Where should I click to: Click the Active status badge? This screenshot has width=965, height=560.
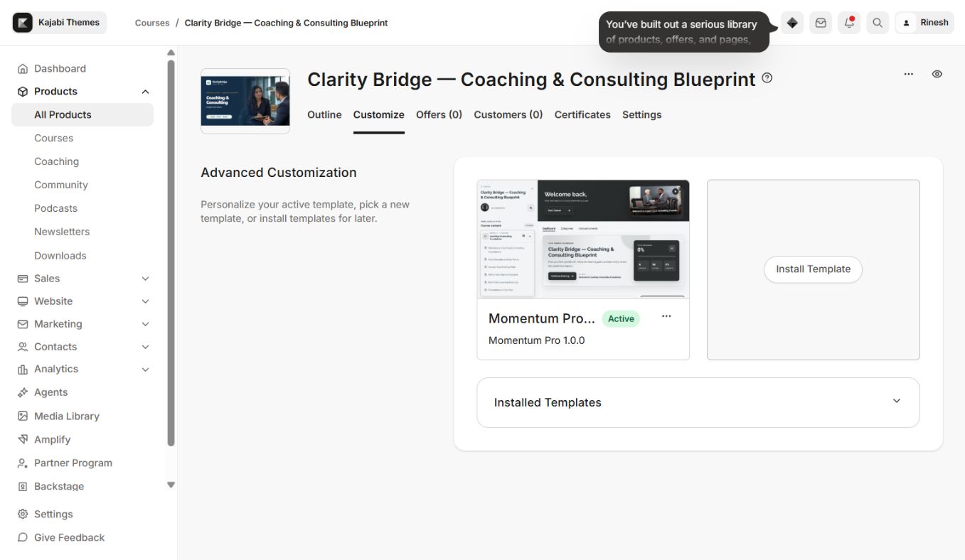pos(621,319)
